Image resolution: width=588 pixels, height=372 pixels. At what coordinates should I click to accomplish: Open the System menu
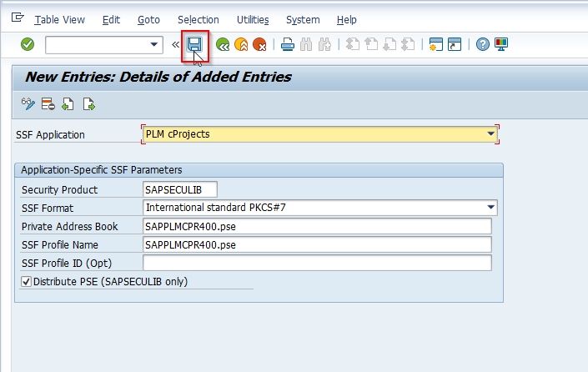click(x=303, y=19)
